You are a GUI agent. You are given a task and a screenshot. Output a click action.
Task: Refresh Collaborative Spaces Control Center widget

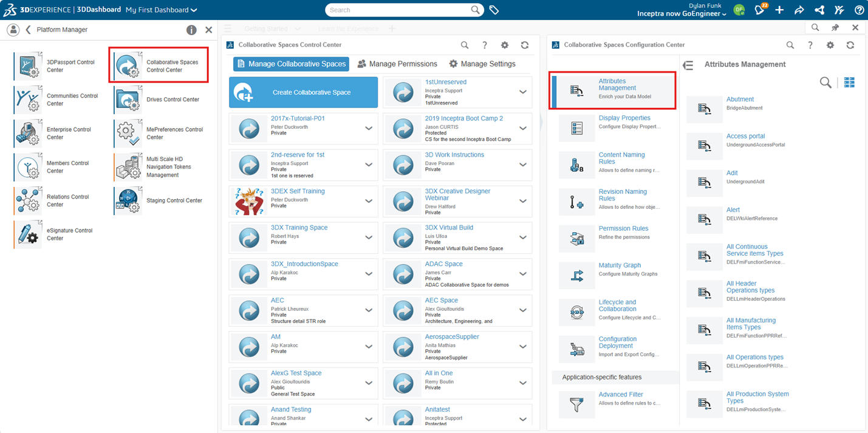pos(525,45)
